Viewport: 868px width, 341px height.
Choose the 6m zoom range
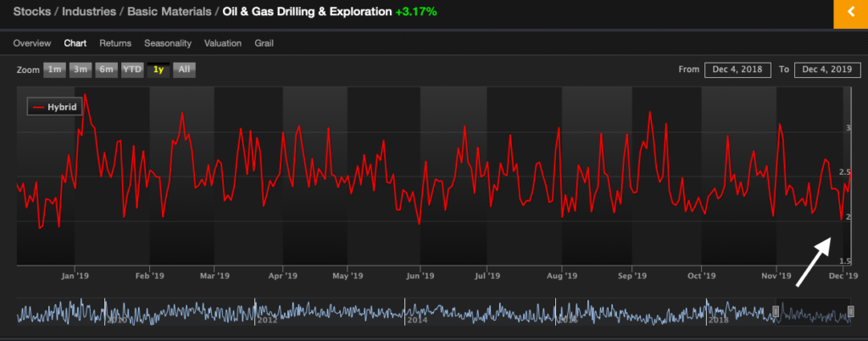[106, 70]
